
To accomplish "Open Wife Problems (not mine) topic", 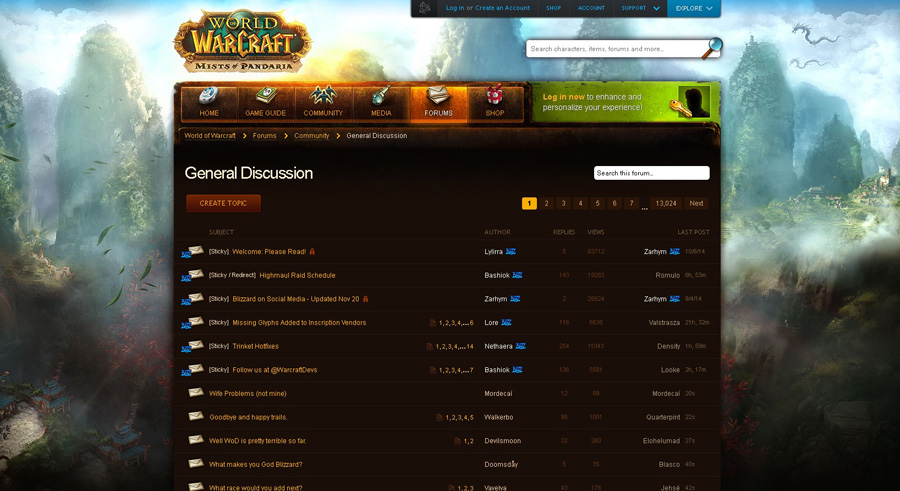I will pyautogui.click(x=248, y=393).
